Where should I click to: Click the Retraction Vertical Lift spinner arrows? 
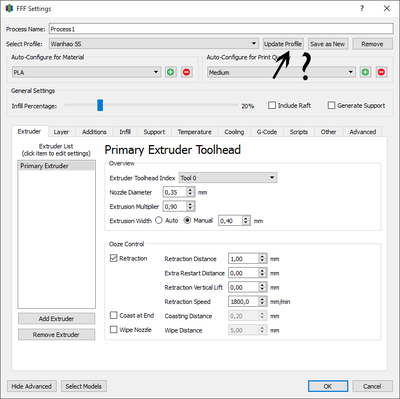tap(262, 287)
